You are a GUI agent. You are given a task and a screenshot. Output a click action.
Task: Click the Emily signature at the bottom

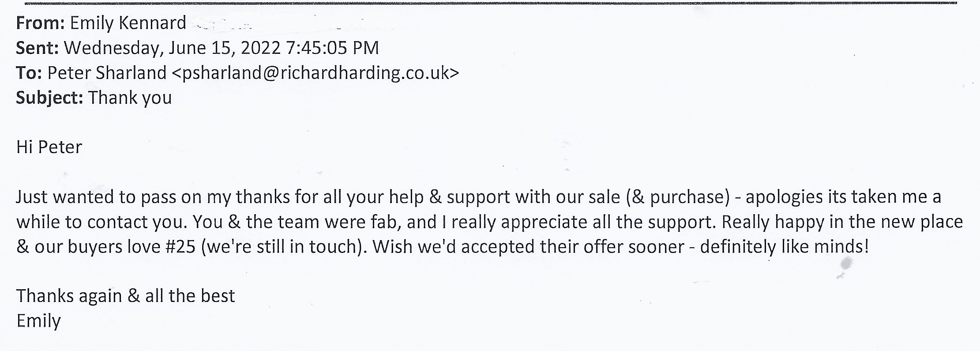38,321
